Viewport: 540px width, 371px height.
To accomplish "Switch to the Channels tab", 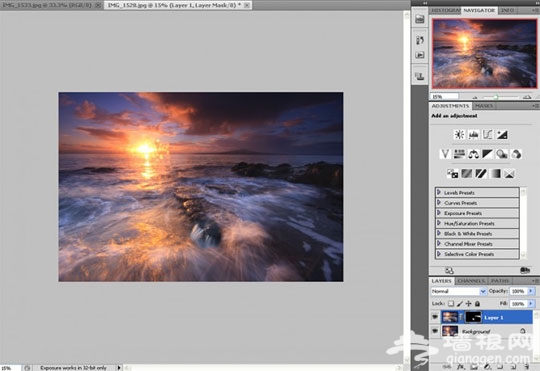I will [471, 281].
